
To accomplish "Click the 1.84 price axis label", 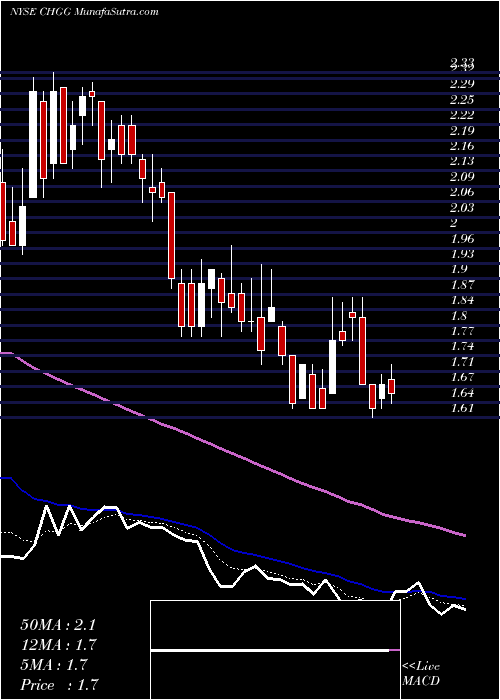I will (x=462, y=300).
